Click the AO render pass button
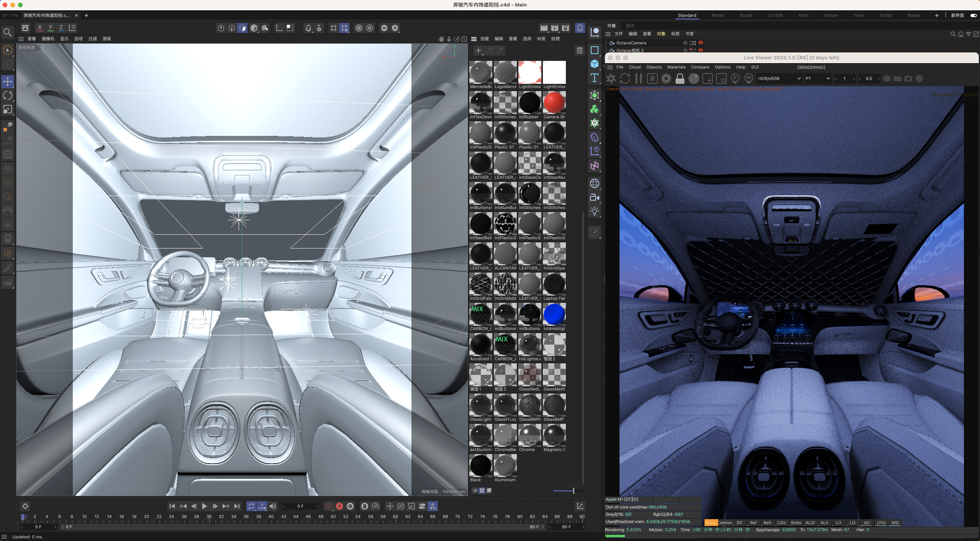980x541 pixels. tap(867, 523)
